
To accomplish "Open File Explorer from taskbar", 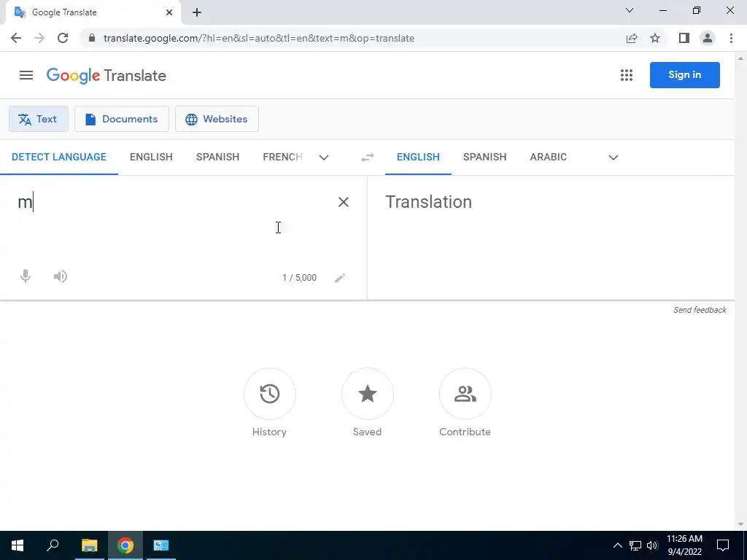I will (x=89, y=545).
